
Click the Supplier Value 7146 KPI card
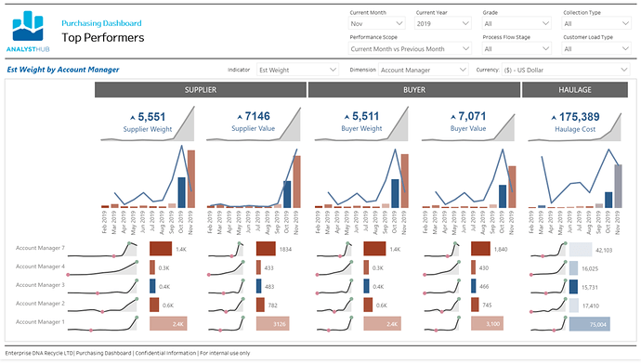[254, 123]
